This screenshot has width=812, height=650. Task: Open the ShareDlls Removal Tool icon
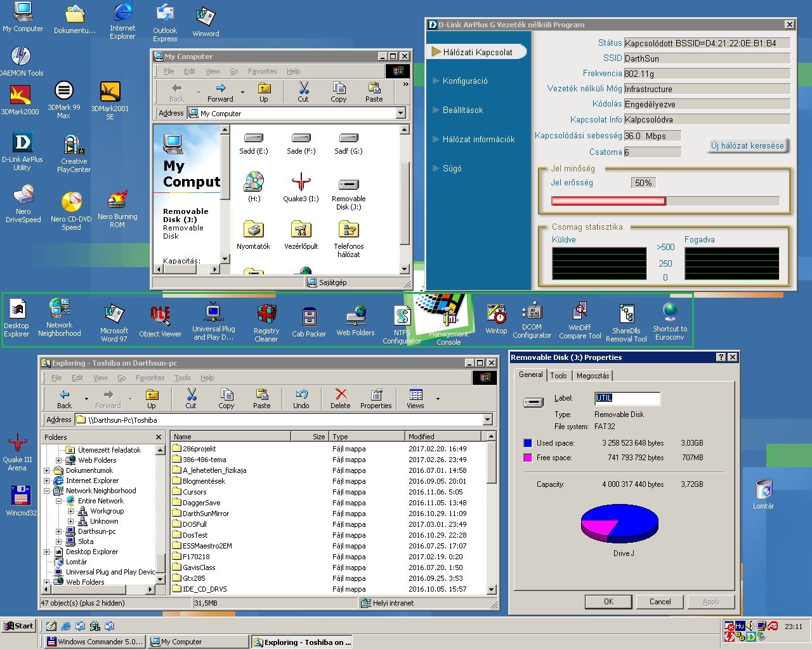pyautogui.click(x=626, y=323)
